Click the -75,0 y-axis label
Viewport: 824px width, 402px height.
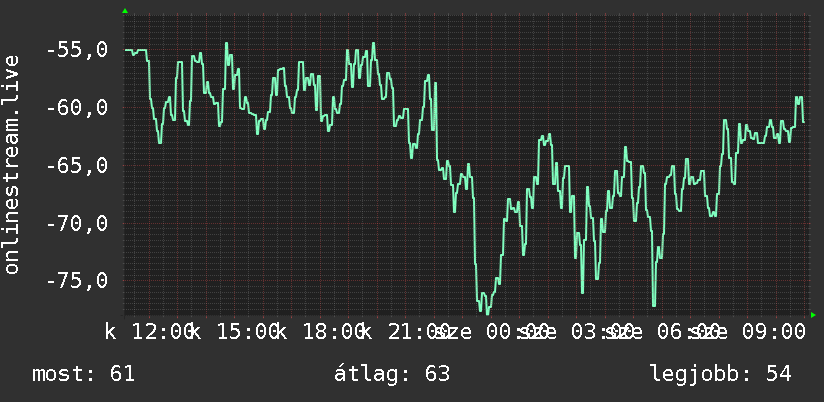(x=77, y=281)
